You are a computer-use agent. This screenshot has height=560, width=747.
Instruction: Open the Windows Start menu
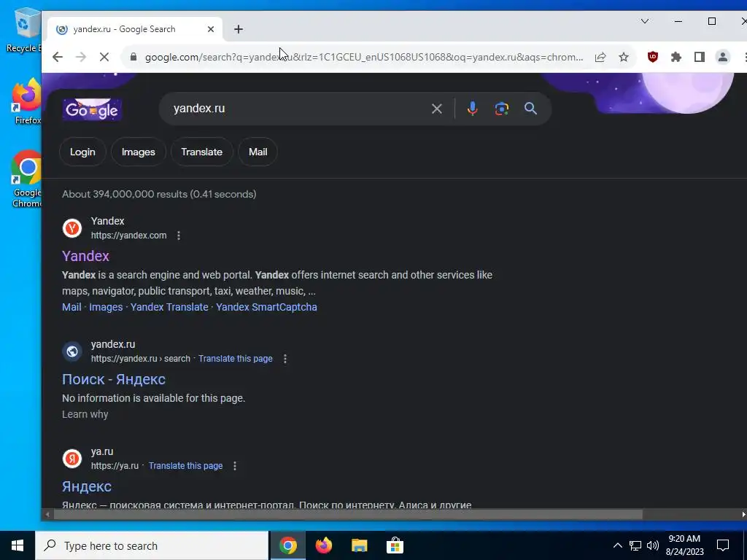pos(18,545)
